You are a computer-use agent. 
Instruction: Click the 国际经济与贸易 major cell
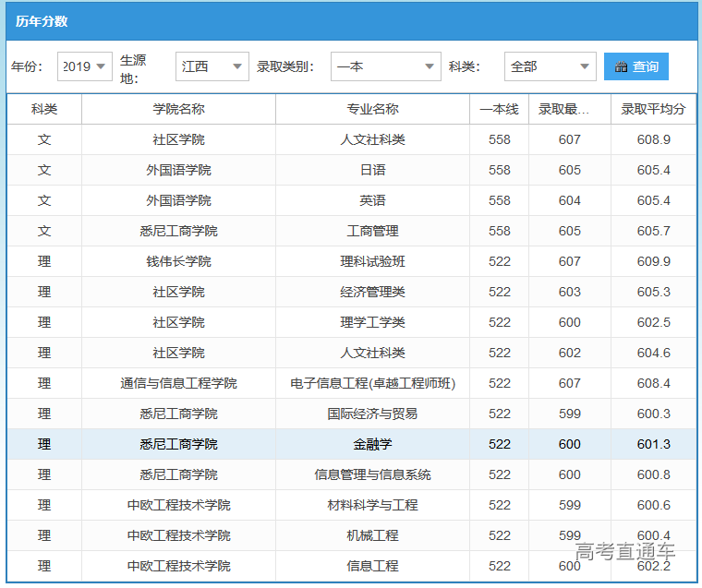372,414
